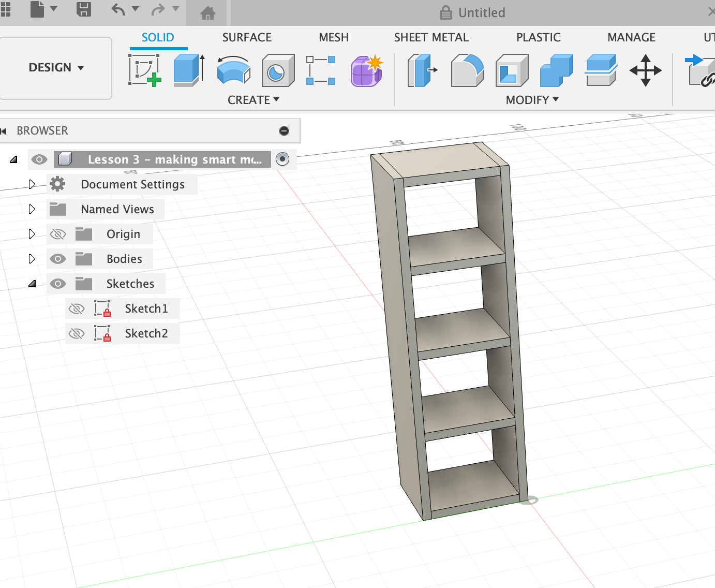Select Sketch2 in the browser tree
Image resolution: width=715 pixels, height=588 pixels.
(146, 334)
